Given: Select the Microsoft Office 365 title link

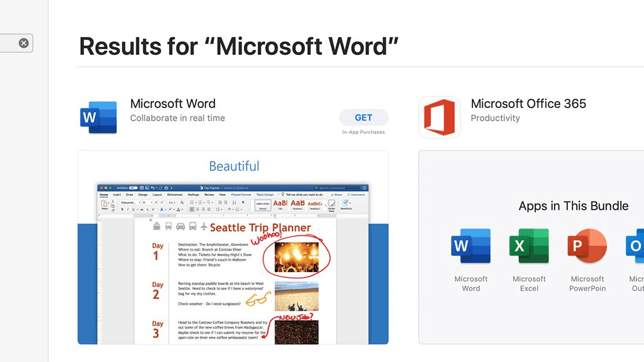Looking at the screenshot, I should 528,103.
